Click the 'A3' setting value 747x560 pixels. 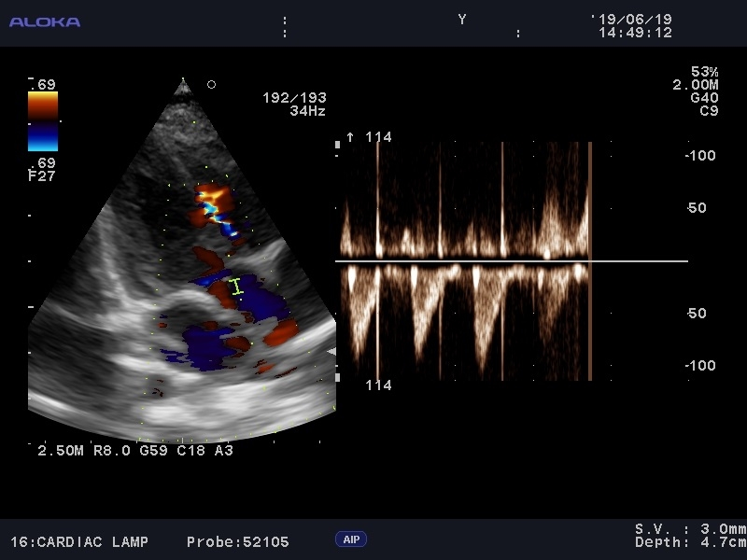click(x=223, y=450)
